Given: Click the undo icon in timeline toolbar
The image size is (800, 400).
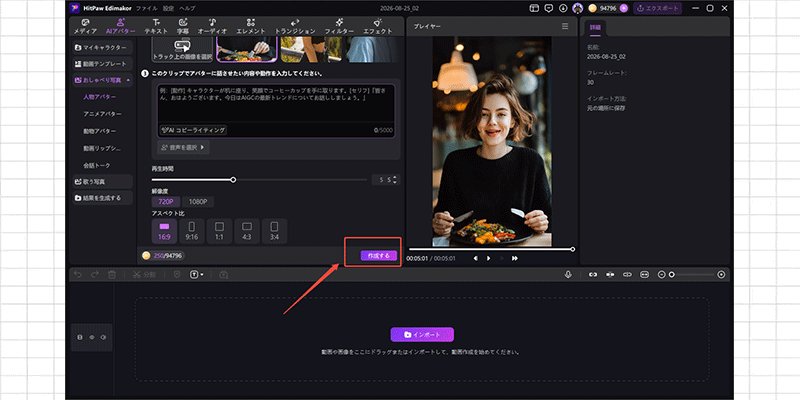Looking at the screenshot, I should (x=78, y=274).
